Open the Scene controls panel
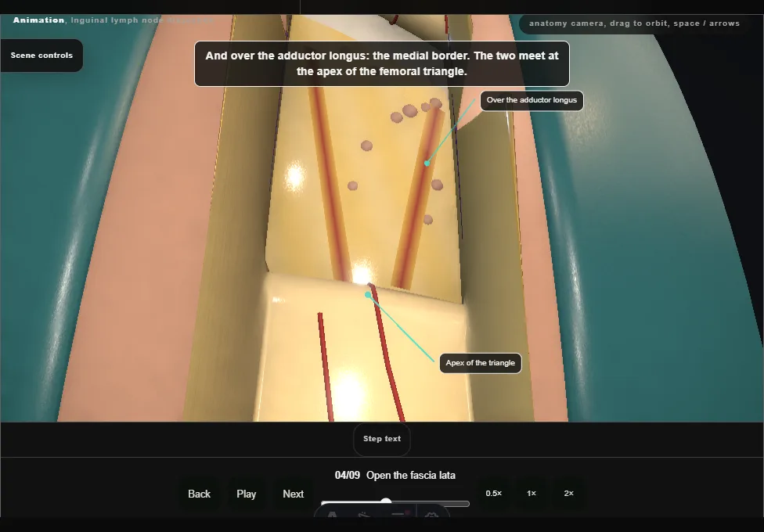 point(42,56)
